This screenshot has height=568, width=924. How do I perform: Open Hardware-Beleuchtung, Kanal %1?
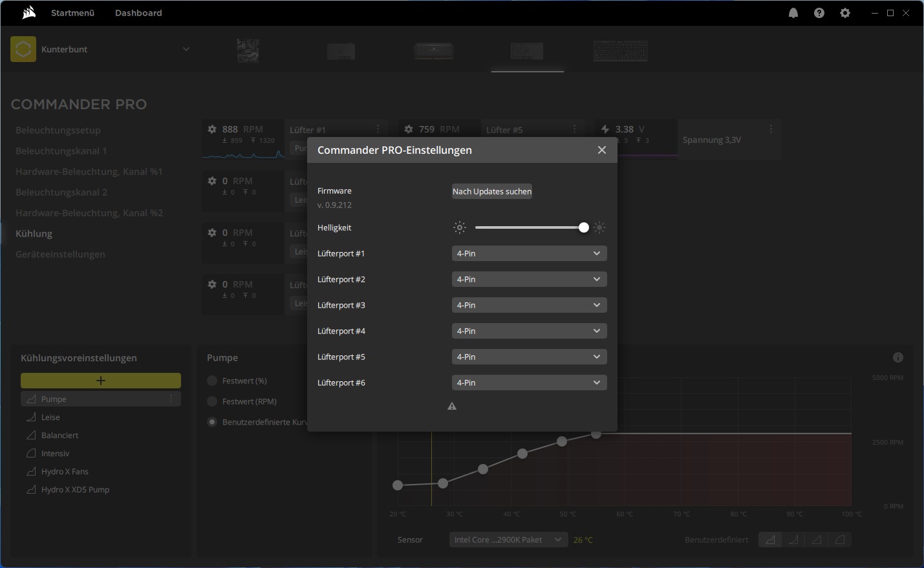tap(89, 171)
